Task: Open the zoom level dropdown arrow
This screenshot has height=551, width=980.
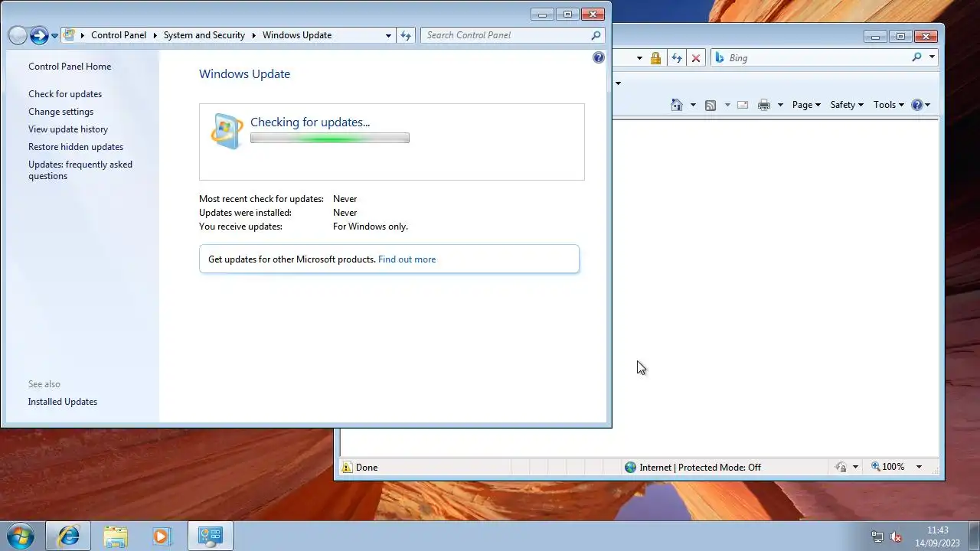Action: pos(919,467)
